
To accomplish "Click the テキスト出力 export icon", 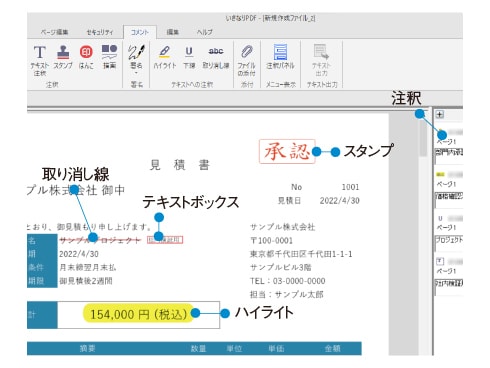I will [x=321, y=52].
